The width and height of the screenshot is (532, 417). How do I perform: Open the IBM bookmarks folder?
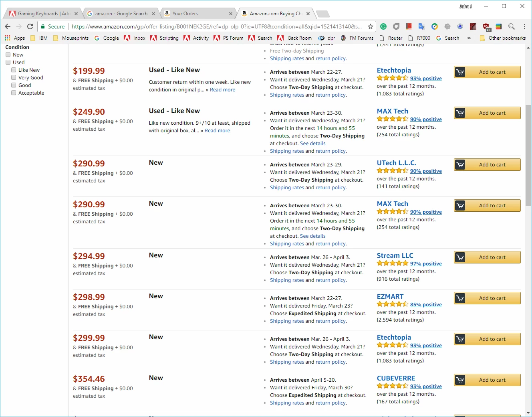(39, 38)
